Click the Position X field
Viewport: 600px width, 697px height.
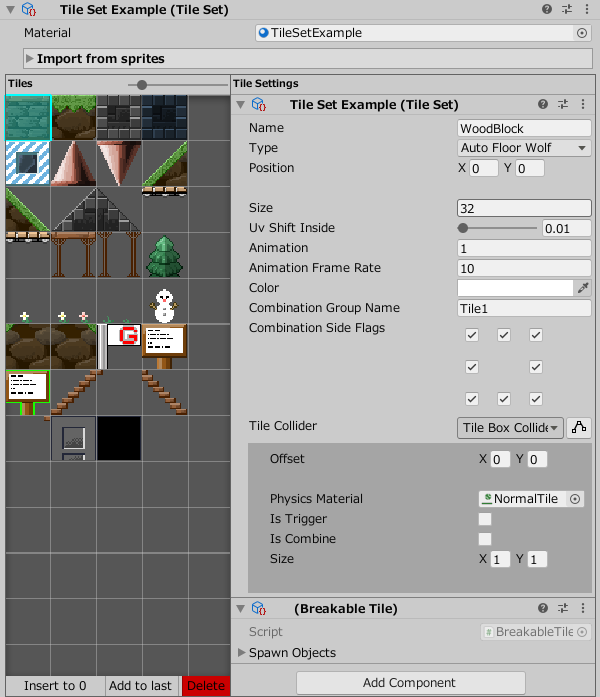[484, 168]
